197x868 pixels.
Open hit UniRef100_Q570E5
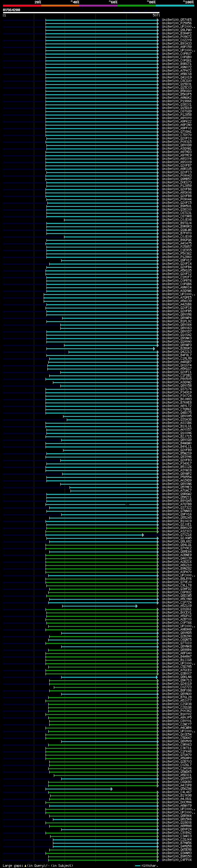coord(177,20)
